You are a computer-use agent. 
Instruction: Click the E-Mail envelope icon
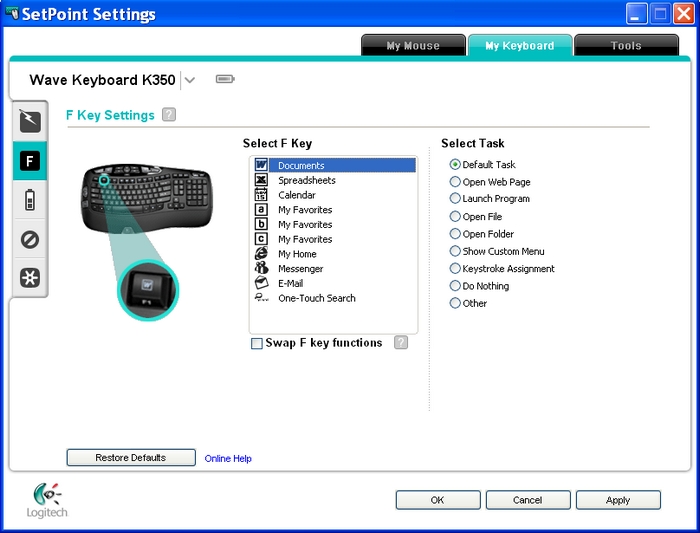click(261, 283)
